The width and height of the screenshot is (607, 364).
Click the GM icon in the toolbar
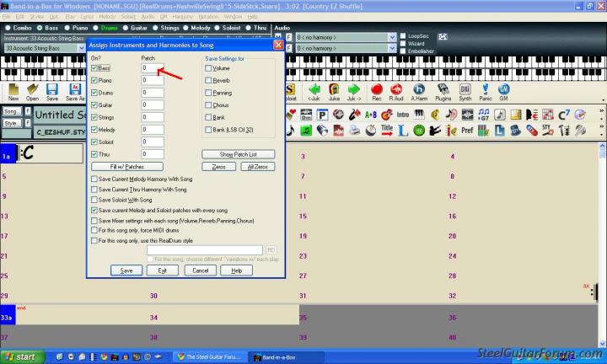click(503, 93)
